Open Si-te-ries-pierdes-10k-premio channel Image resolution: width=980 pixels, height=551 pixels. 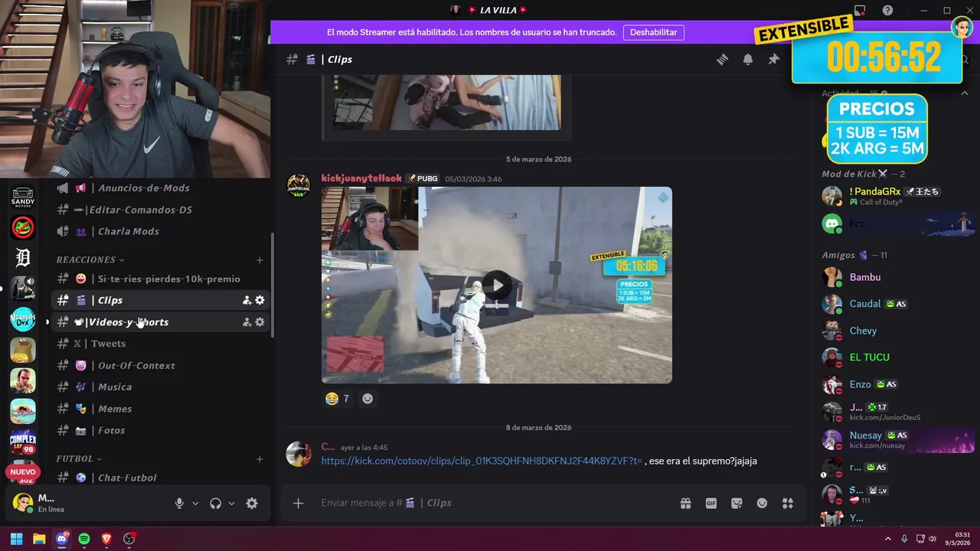click(x=161, y=279)
